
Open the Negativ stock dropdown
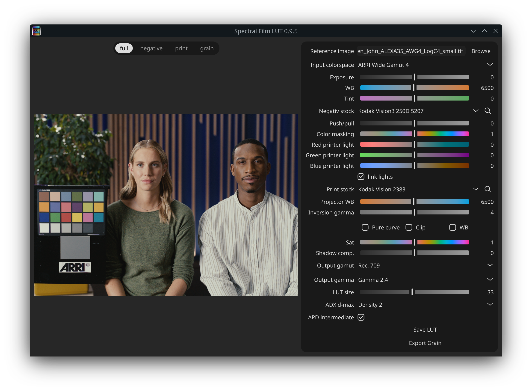(418, 111)
